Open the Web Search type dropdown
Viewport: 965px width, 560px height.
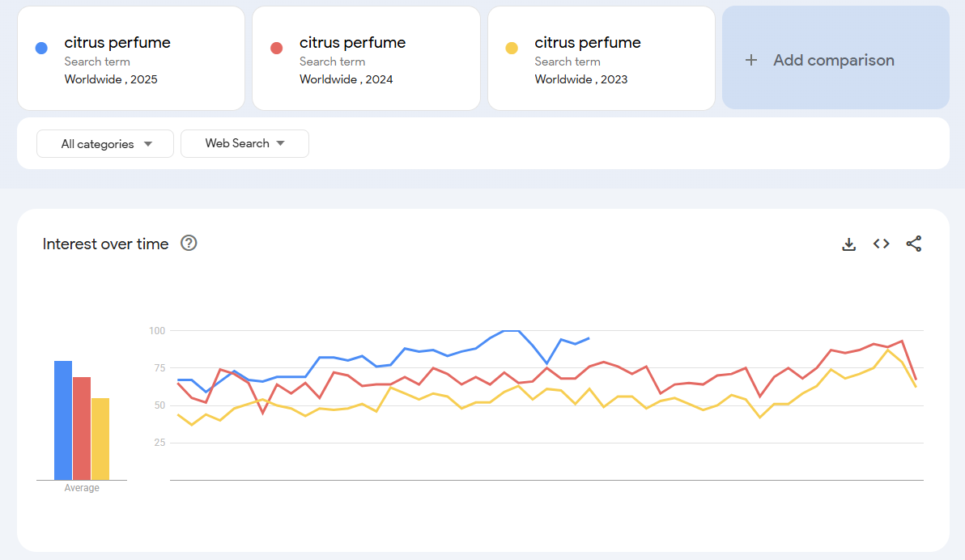(245, 143)
